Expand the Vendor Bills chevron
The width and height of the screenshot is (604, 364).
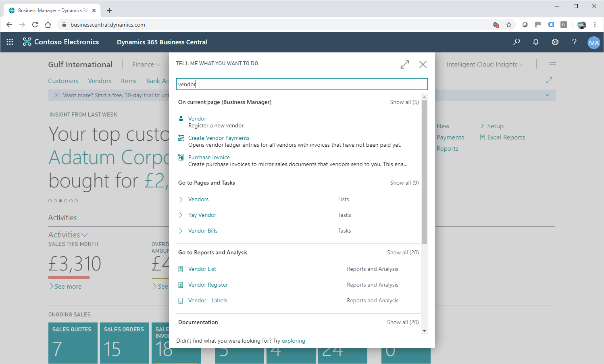pos(181,231)
